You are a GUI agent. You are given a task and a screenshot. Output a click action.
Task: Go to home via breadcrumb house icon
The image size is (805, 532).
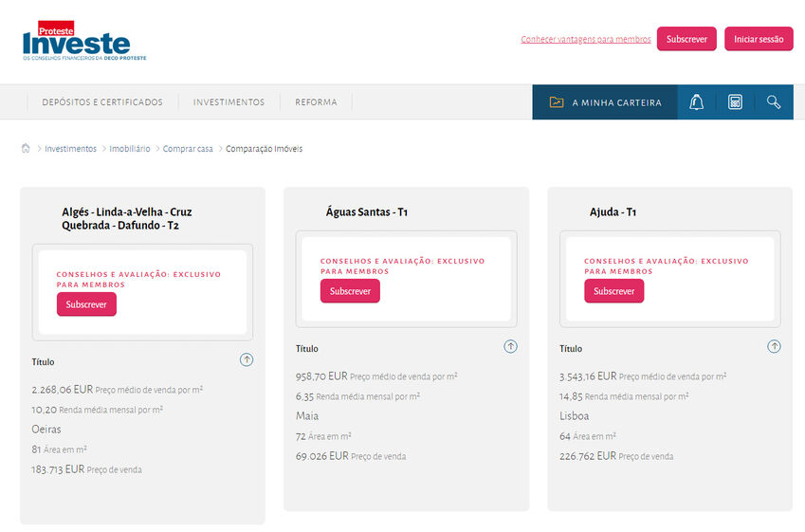(26, 149)
